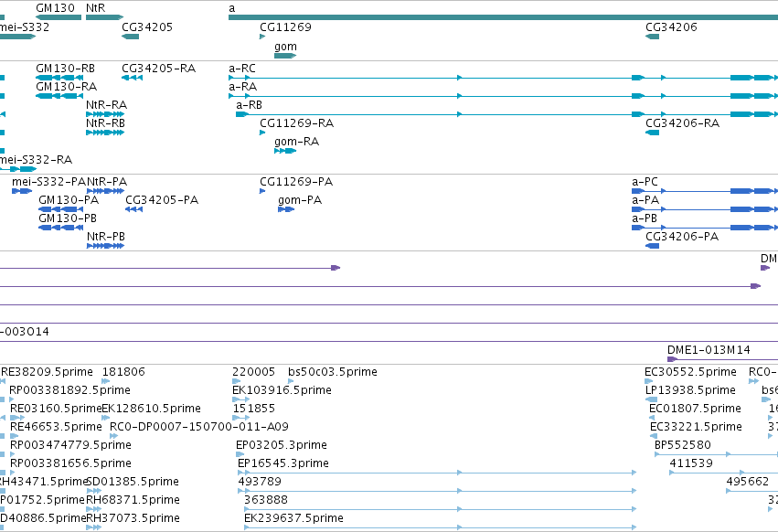Select the mei-S332-PA protein glyph

22,190
